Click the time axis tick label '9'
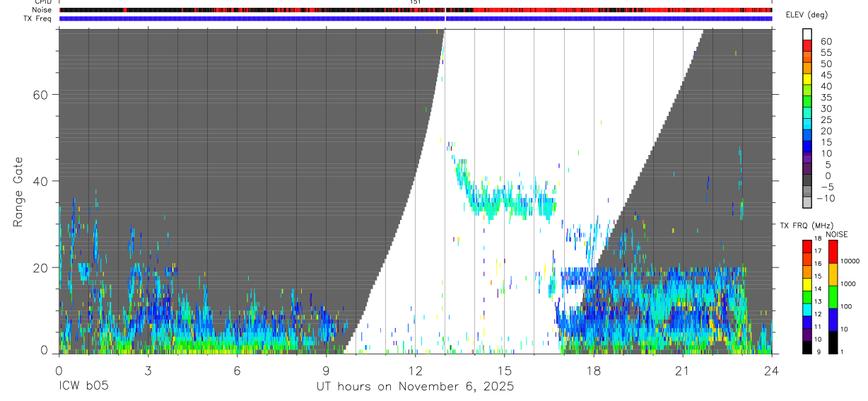The height and width of the screenshot is (401, 868). [326, 371]
